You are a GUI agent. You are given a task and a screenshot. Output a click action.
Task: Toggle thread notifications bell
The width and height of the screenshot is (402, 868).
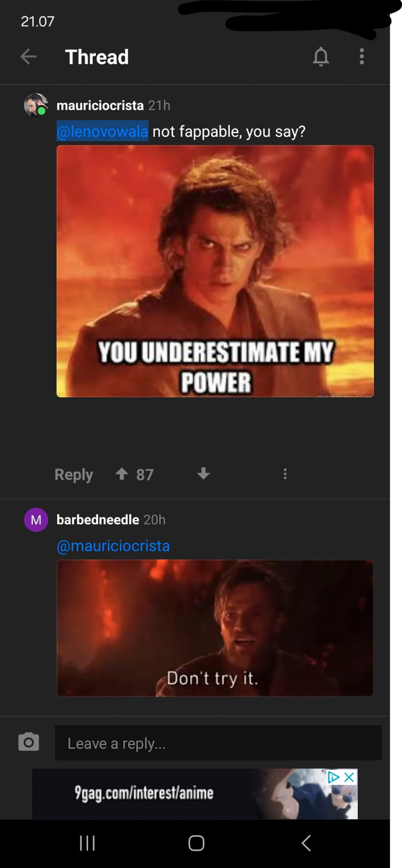click(320, 56)
